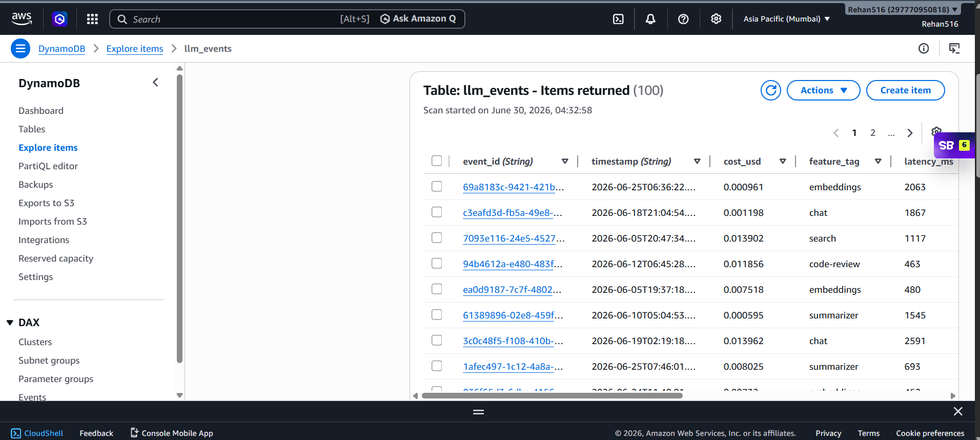Check the row for event 69a8183c-9421-421b
Viewport: 980px width, 440px height.
(x=437, y=187)
